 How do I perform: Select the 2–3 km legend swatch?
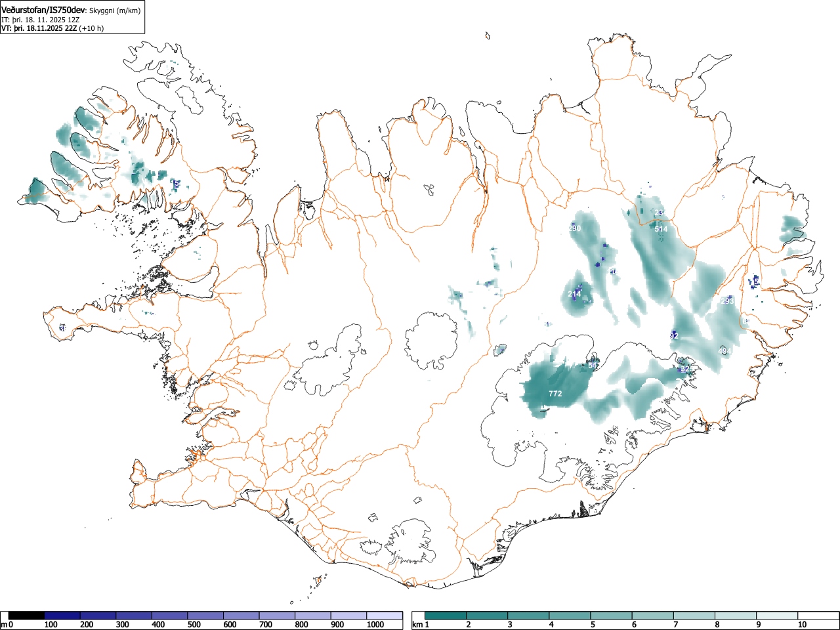point(487,616)
